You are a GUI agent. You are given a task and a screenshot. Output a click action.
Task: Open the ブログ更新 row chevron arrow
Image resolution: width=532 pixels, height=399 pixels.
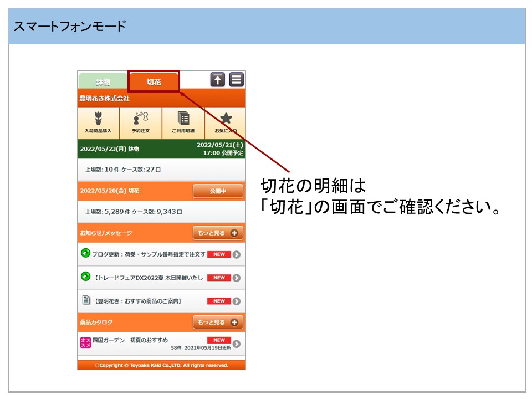237,254
